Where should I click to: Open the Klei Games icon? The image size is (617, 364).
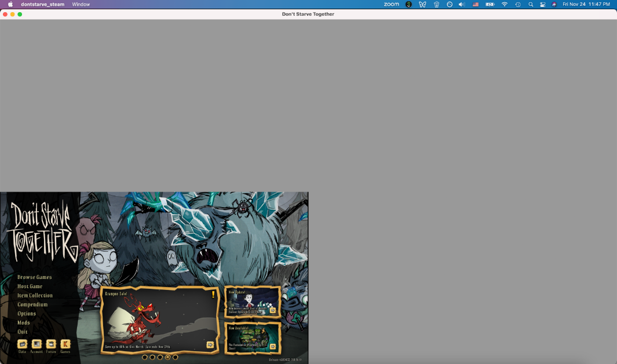click(x=65, y=344)
